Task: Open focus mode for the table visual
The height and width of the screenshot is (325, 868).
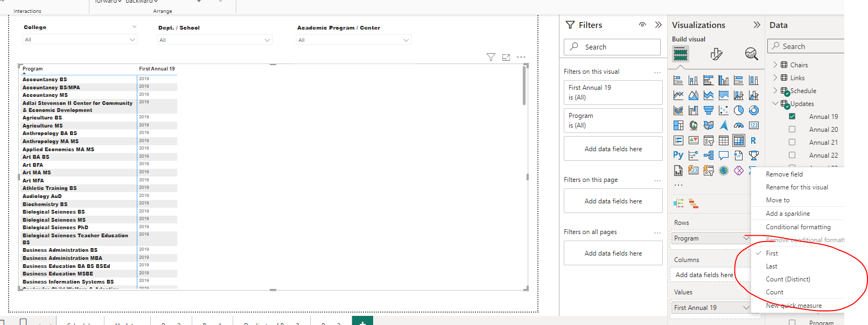Action: tap(506, 57)
